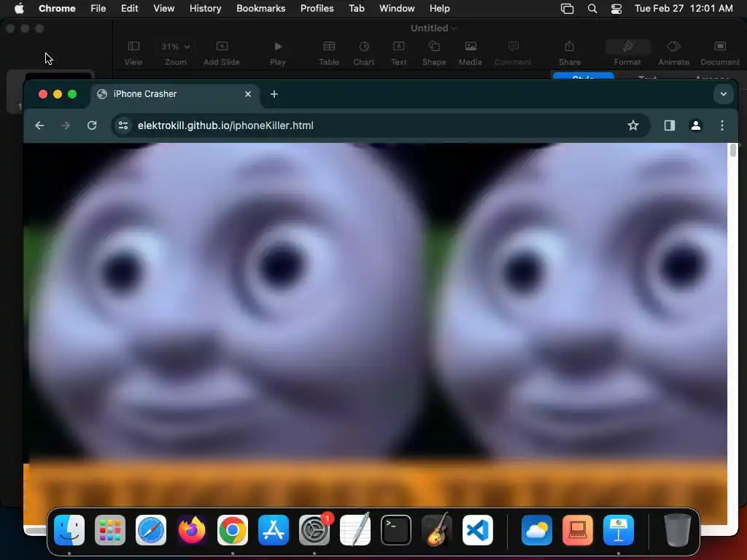
Task: Click the Untitled document title dropdown
Action: coord(433,28)
